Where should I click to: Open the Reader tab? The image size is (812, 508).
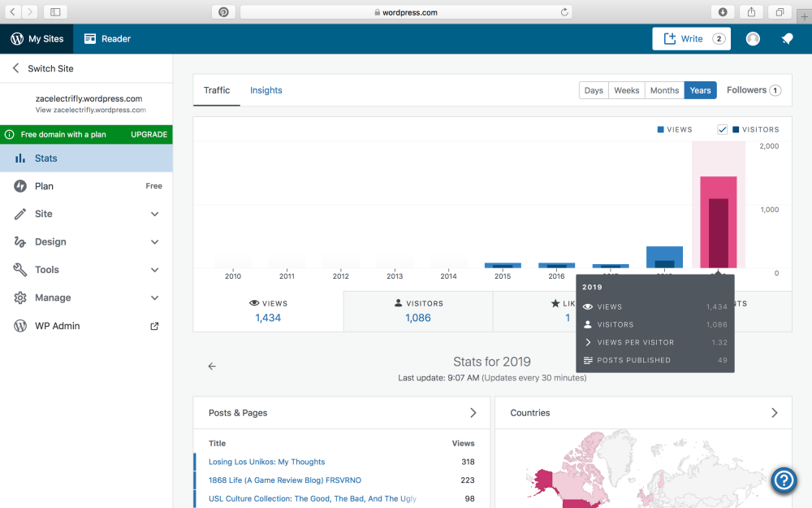point(107,39)
